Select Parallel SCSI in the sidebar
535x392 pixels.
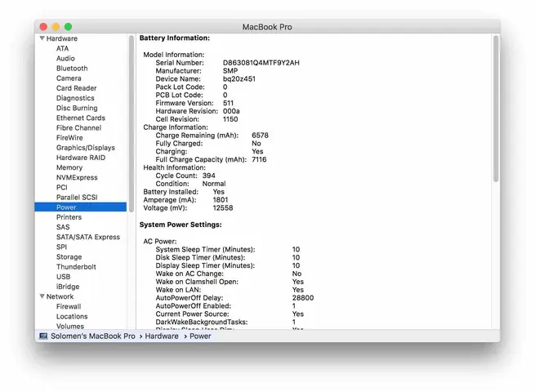click(x=77, y=197)
